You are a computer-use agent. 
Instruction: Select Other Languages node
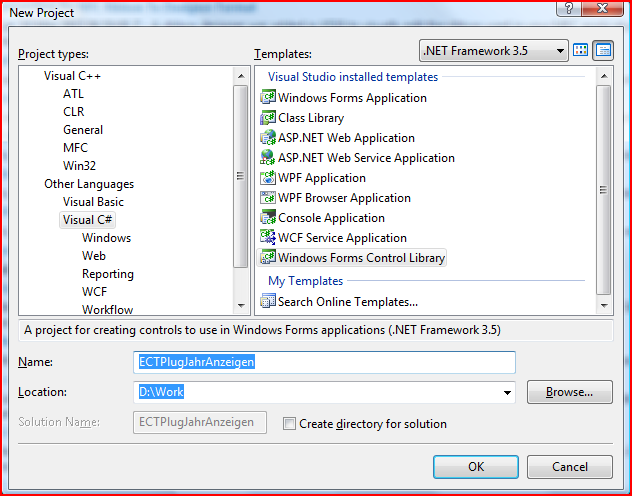[89, 184]
